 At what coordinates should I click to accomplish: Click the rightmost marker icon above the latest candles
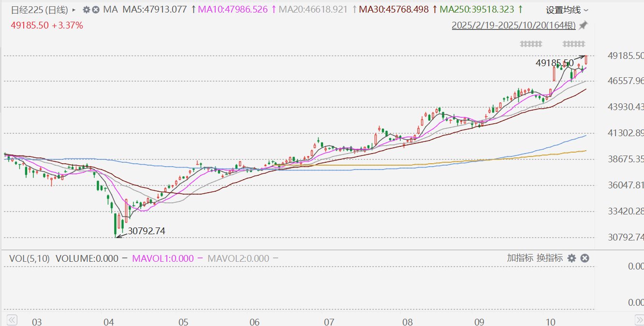point(573,44)
